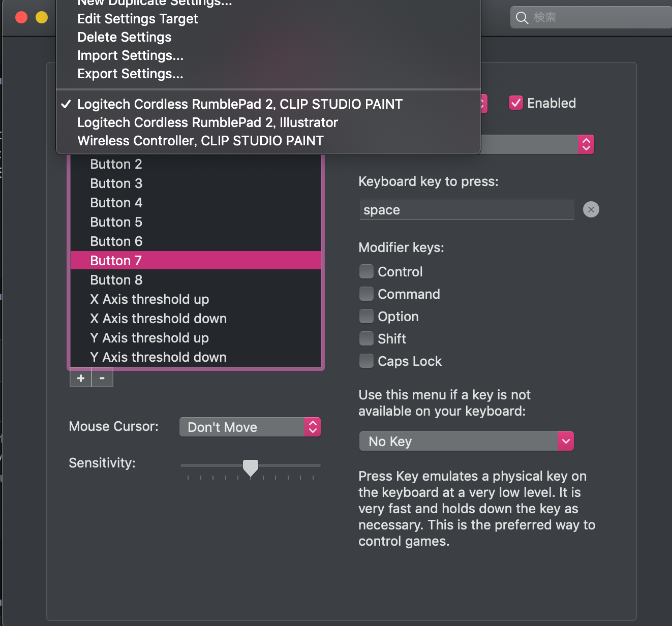The image size is (672, 626).
Task: Enable the Control modifier key
Action: point(366,272)
